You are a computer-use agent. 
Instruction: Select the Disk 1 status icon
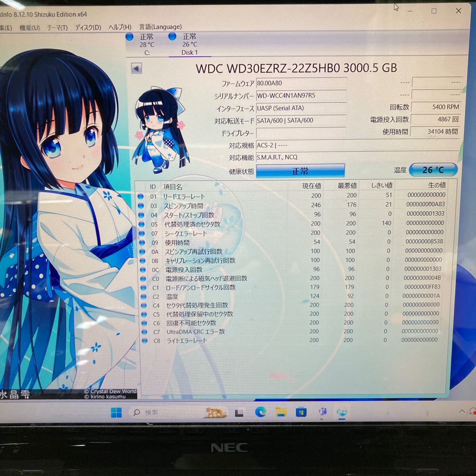172,36
